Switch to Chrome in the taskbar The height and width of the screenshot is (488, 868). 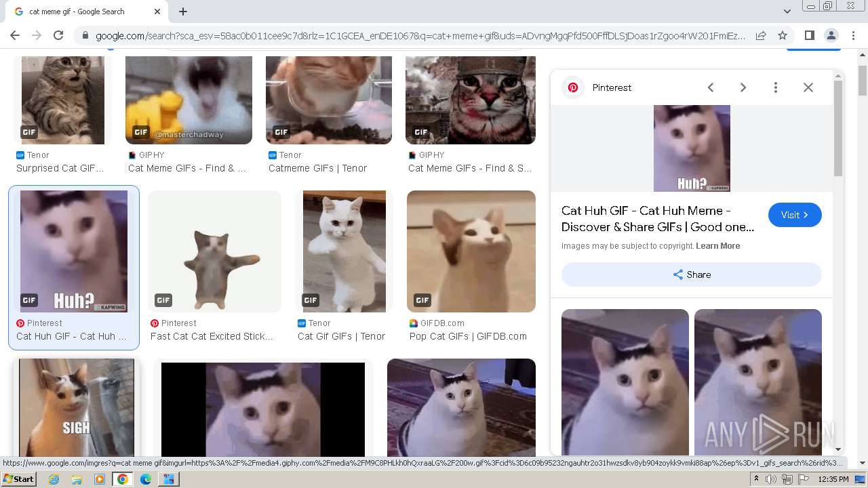pyautogui.click(x=123, y=479)
